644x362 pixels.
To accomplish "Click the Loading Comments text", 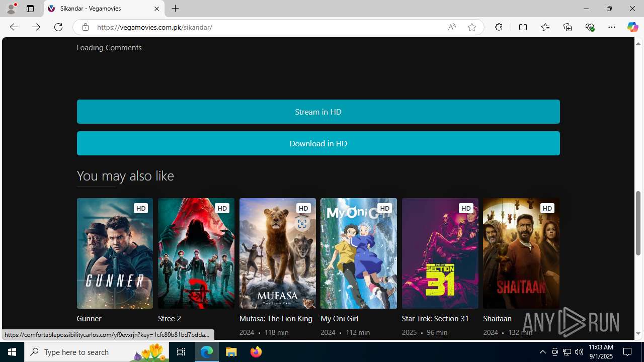I will (109, 47).
